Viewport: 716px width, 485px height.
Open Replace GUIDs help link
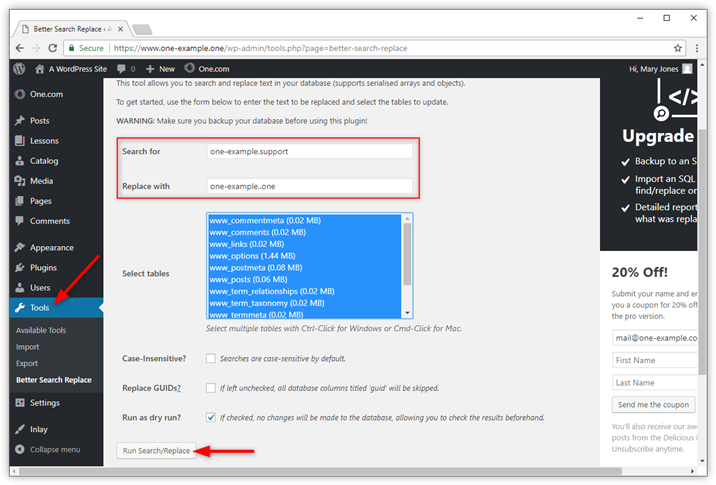179,388
